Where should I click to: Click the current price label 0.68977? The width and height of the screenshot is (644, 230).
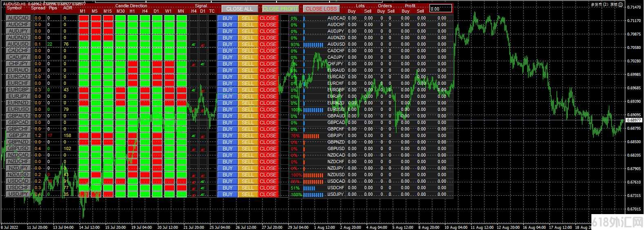click(634, 120)
